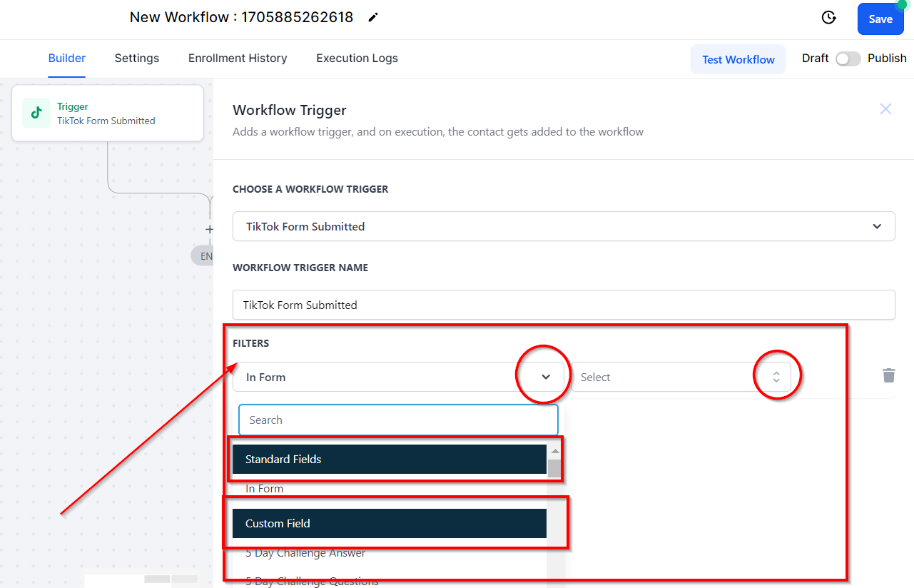Click the Draft label

[815, 59]
